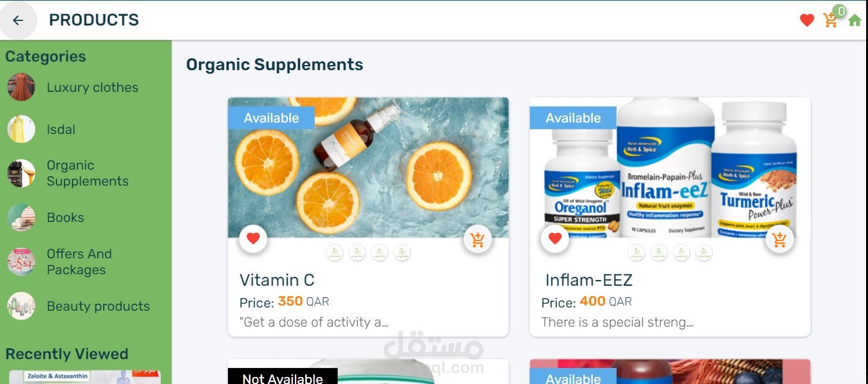Go to home using the house icon
Viewport: 868px width, 384px height.
click(x=855, y=20)
